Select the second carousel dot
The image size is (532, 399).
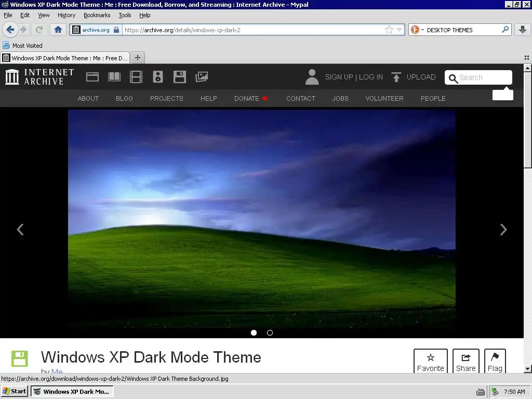tap(270, 333)
